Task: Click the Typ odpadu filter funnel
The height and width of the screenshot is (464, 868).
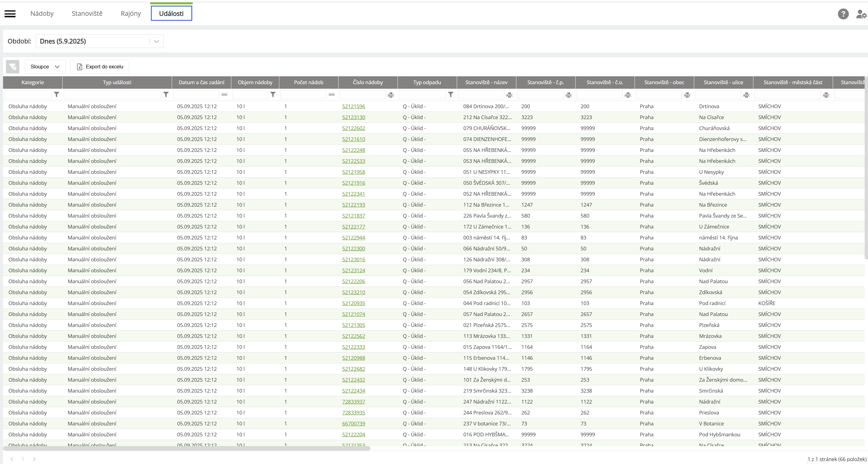Action: click(x=450, y=95)
